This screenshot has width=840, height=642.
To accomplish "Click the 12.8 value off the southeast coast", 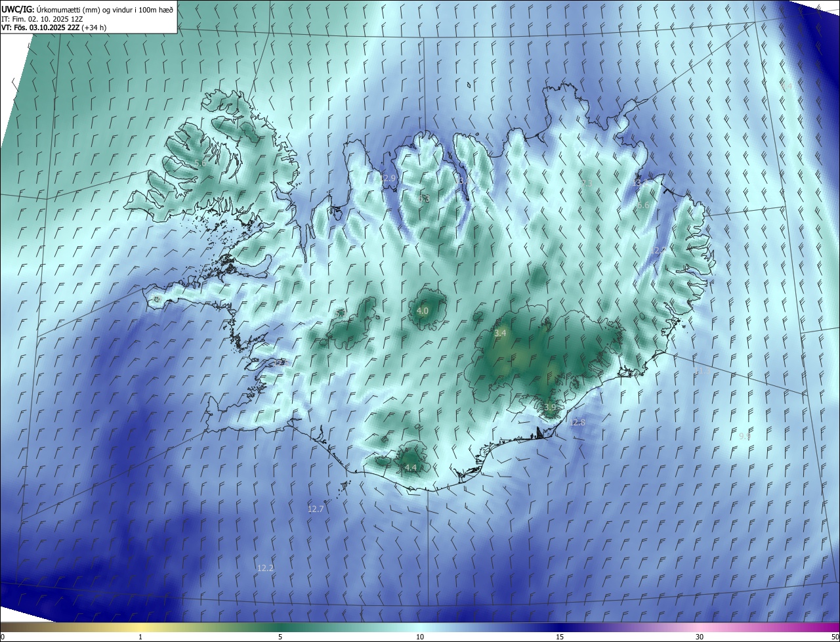I will coord(577,423).
